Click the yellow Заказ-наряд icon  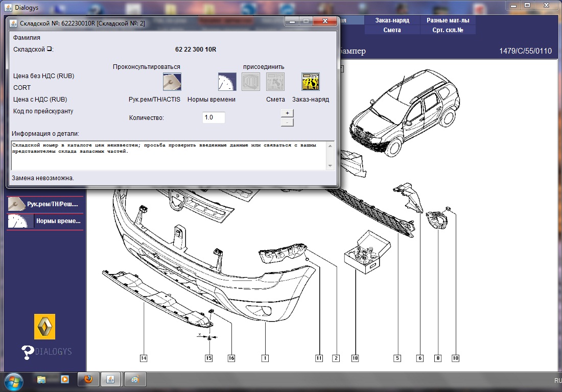point(311,82)
